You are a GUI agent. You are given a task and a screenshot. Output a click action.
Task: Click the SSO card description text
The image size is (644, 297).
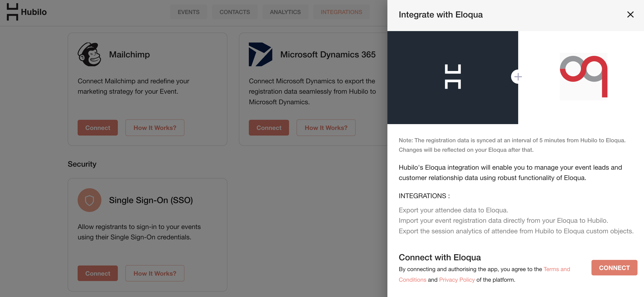139,232
